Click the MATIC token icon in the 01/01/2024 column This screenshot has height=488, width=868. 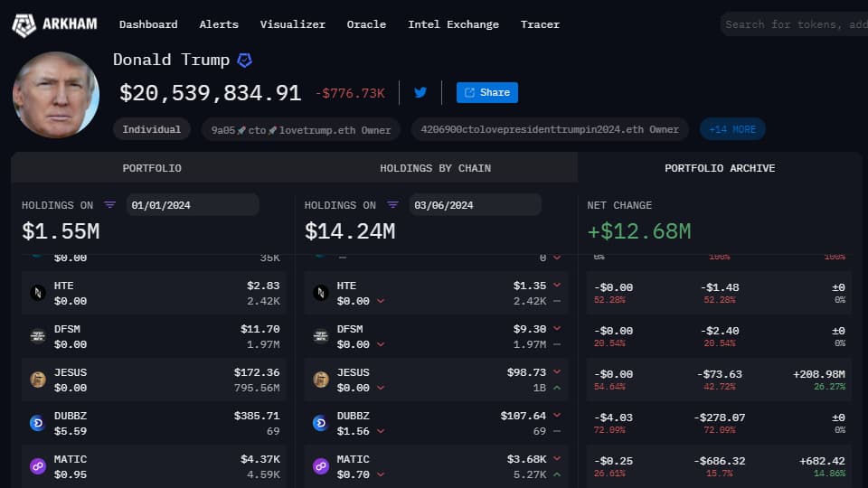pos(37,466)
